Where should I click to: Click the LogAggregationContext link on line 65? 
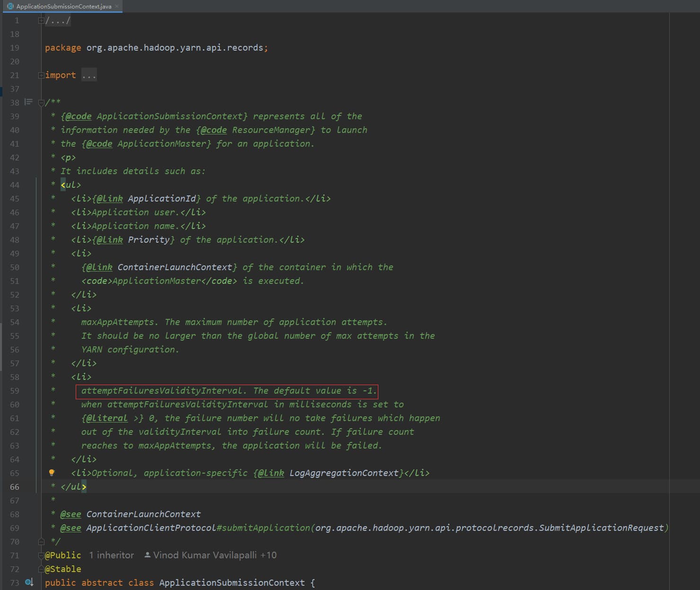coord(344,473)
